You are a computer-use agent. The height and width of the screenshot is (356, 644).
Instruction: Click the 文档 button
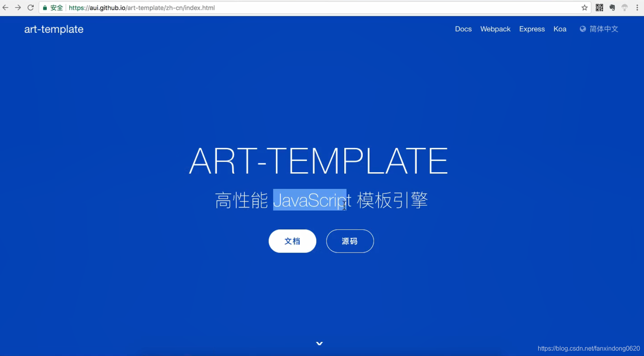tap(292, 241)
